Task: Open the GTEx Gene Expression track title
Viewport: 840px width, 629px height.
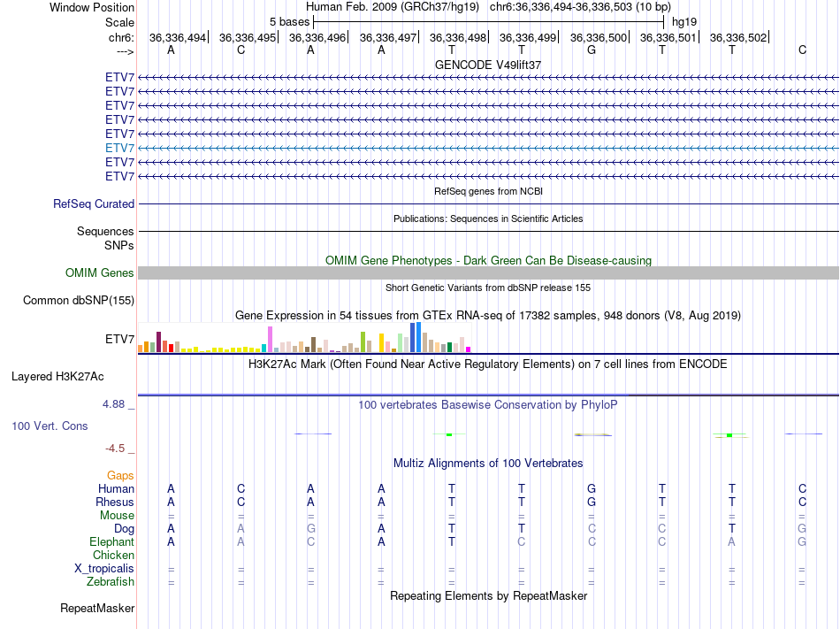Action: click(488, 316)
